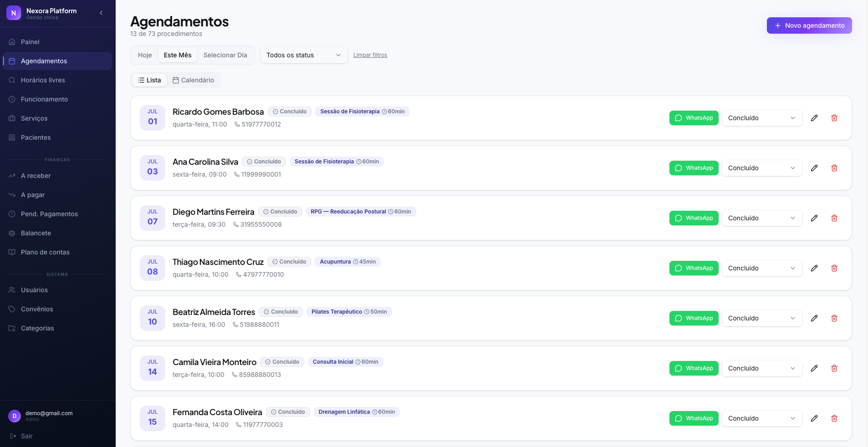Screen dimensions: 868x447
Task: Collapse the sidebar with the chevron arrow
Action: point(101,13)
